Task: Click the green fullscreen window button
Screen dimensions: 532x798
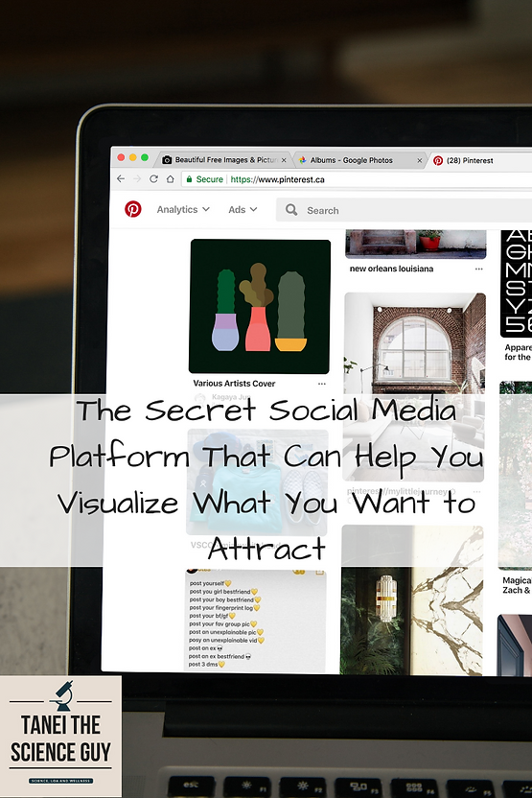Action: click(145, 157)
